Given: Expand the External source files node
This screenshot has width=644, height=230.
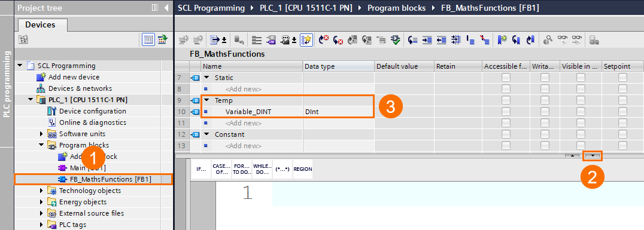Looking at the screenshot, I should point(41,213).
